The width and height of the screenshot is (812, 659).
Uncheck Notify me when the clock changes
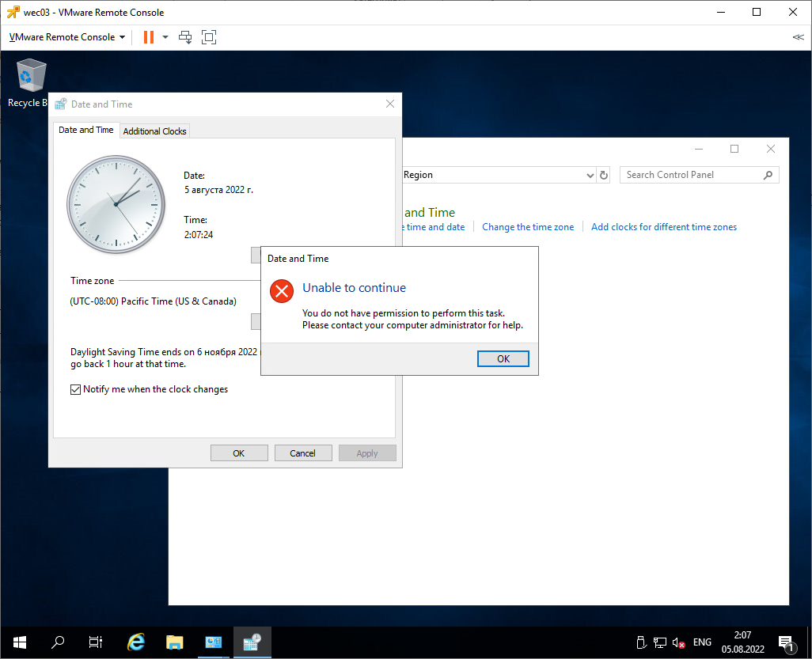(x=75, y=388)
